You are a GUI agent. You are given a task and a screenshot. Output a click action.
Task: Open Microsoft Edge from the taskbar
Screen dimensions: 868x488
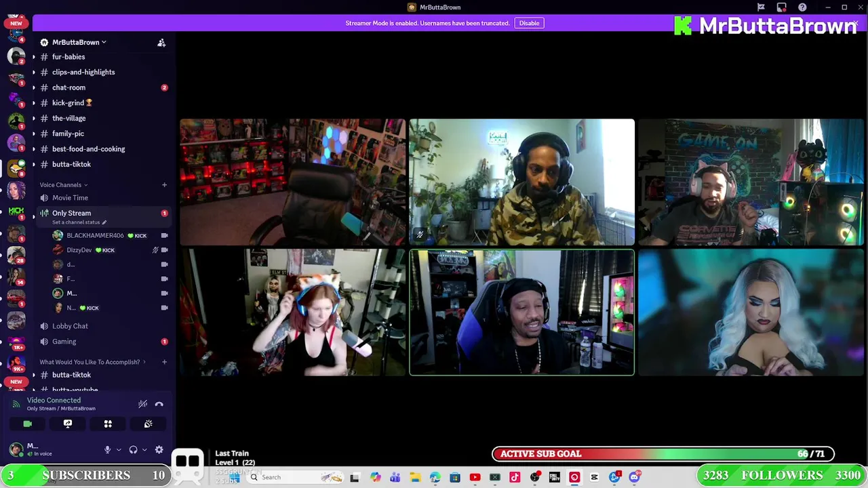(435, 477)
